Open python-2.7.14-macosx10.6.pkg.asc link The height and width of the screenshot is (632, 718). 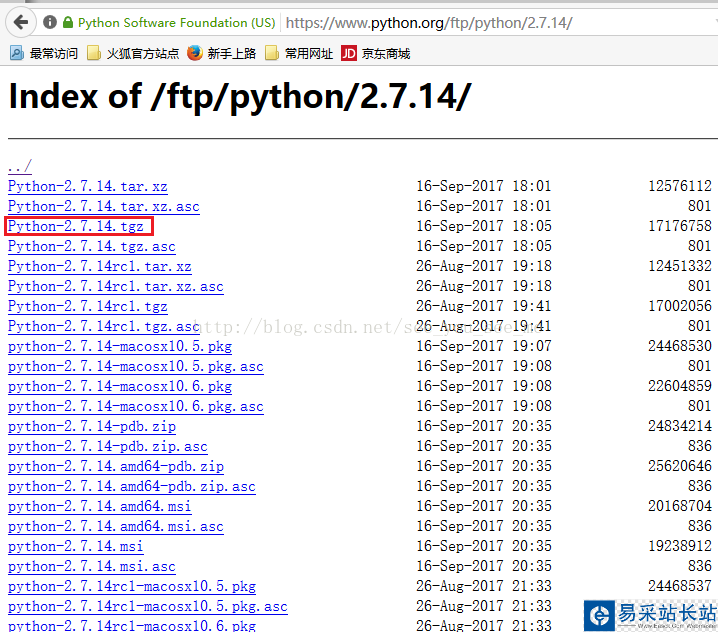tap(136, 407)
